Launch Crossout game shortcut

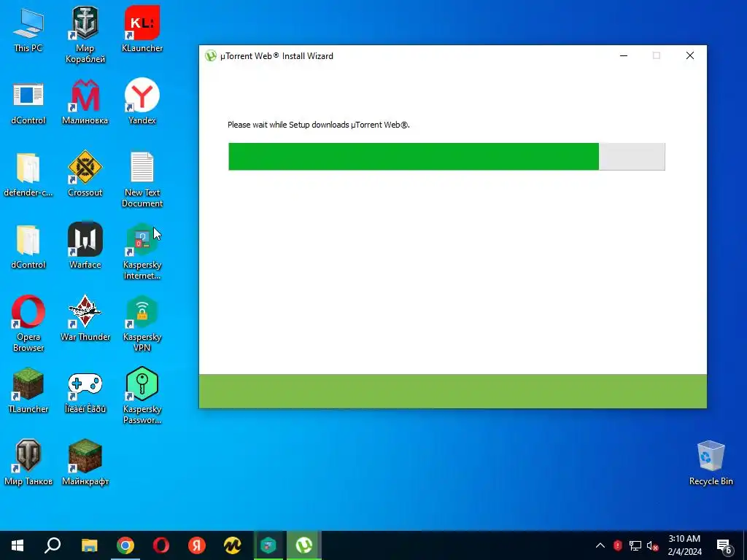coord(85,174)
